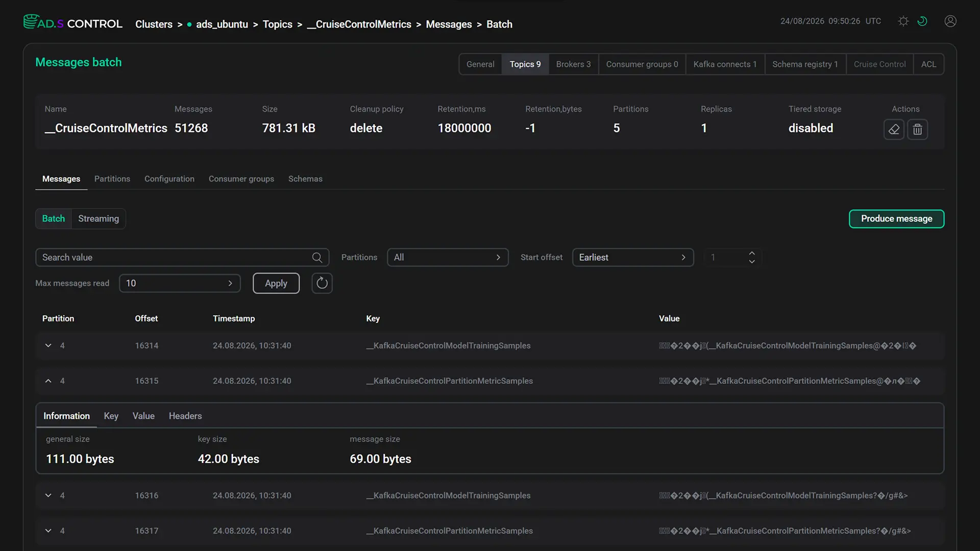Switch to light theme sun icon
Screen dimensions: 980x551
903,21
